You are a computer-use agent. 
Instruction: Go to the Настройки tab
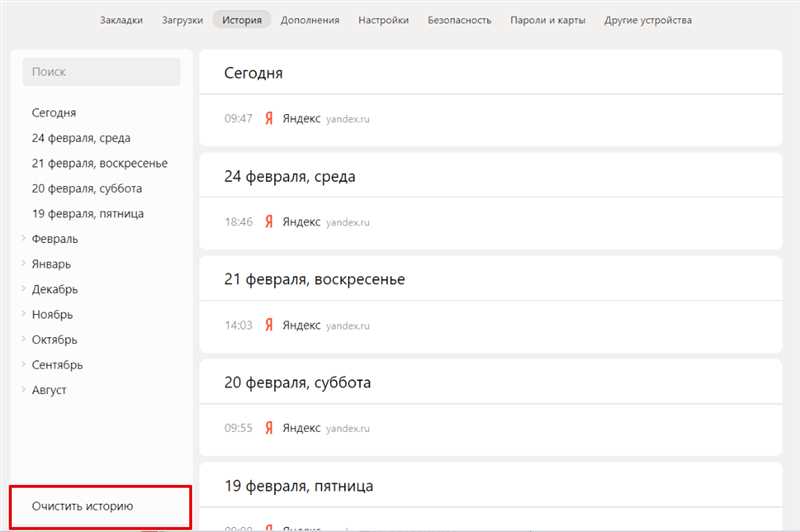pyautogui.click(x=384, y=20)
